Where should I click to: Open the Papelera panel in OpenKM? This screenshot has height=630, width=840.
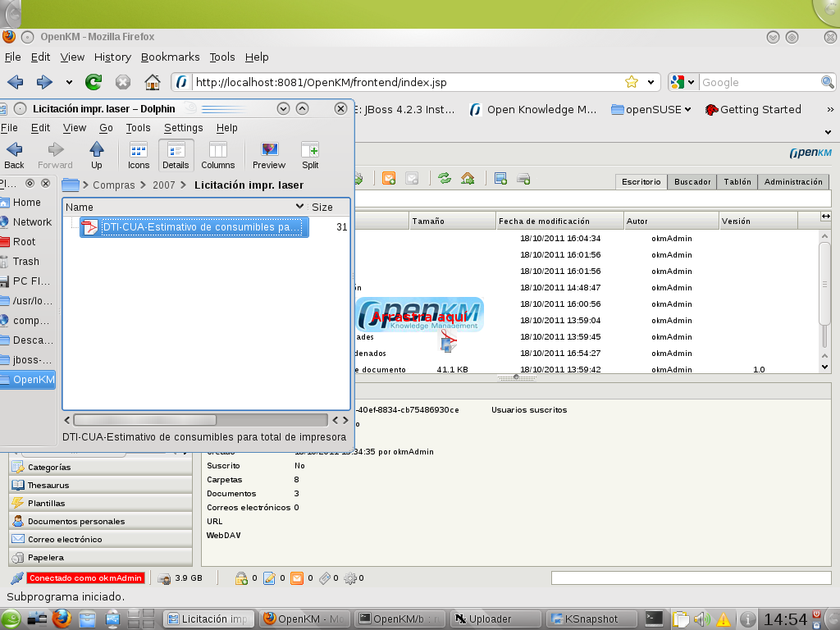(x=46, y=557)
